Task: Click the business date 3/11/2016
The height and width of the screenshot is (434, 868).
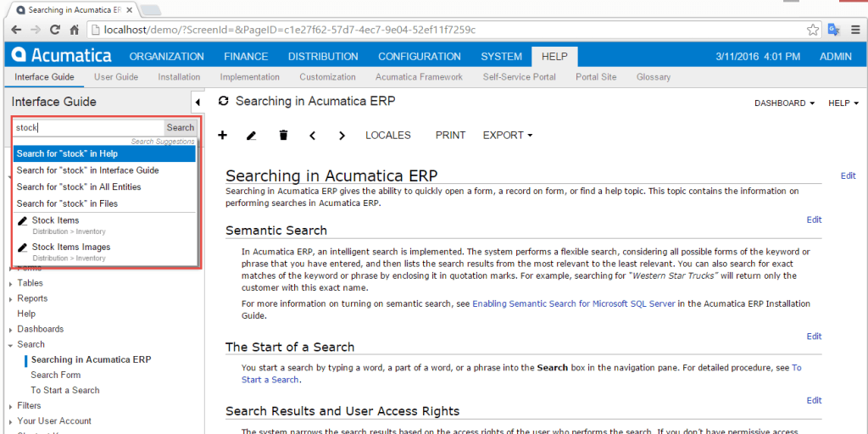Action: pos(758,57)
